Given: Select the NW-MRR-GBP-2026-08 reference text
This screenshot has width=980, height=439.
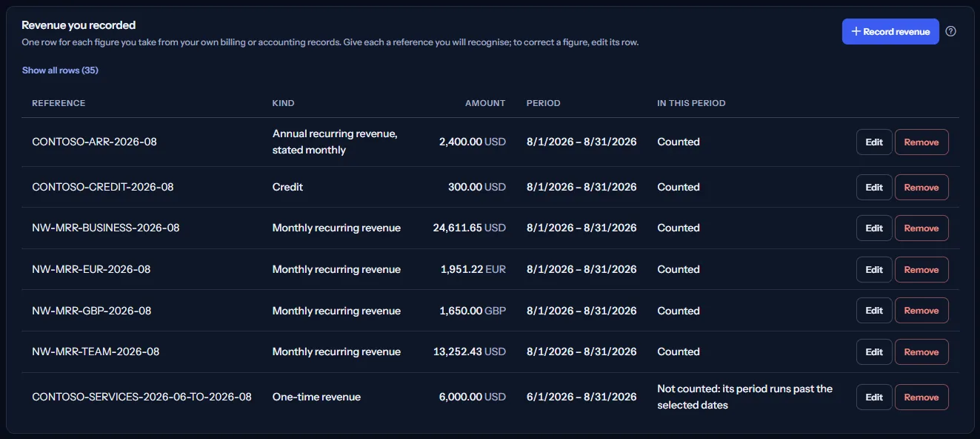Looking at the screenshot, I should coord(92,311).
